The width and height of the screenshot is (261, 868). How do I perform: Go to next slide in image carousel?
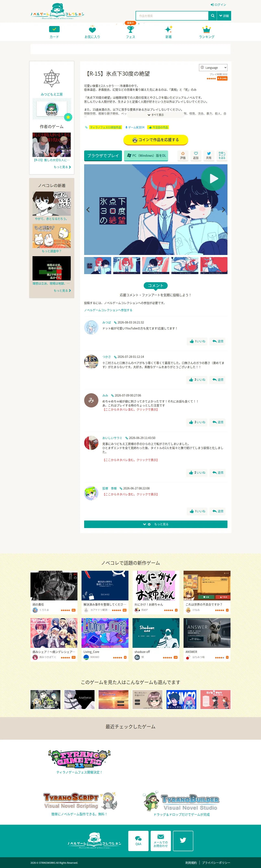point(223,210)
